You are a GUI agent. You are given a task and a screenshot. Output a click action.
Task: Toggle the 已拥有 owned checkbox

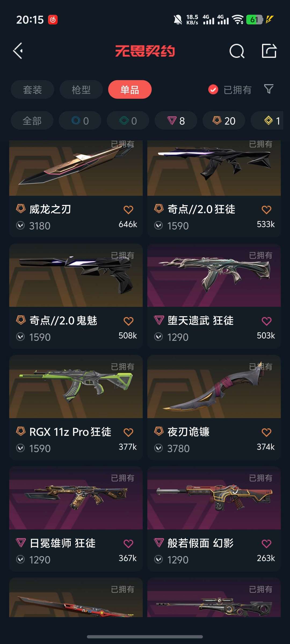tap(213, 89)
